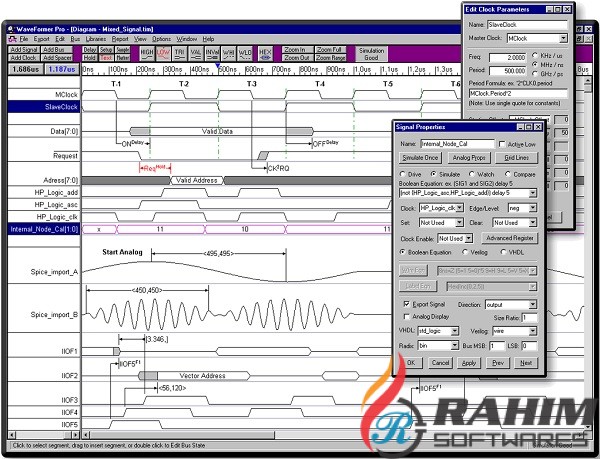
Task: Open the Report menu
Action: pos(120,39)
